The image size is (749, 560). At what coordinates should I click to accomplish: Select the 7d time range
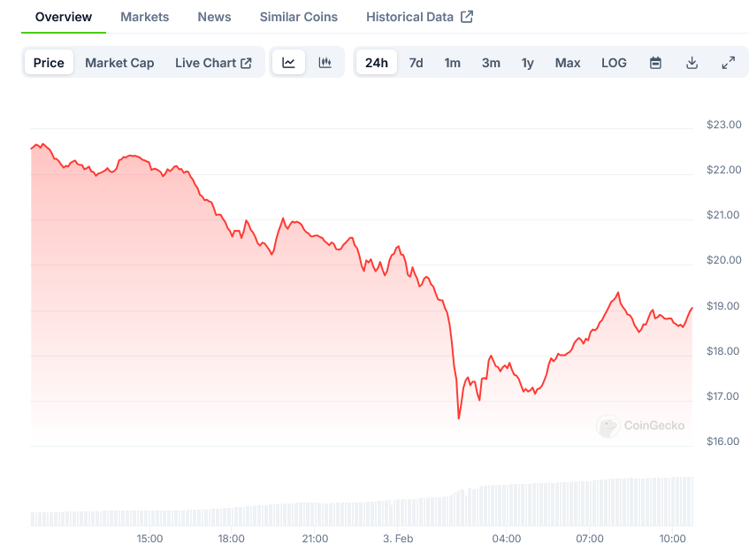[x=416, y=63]
